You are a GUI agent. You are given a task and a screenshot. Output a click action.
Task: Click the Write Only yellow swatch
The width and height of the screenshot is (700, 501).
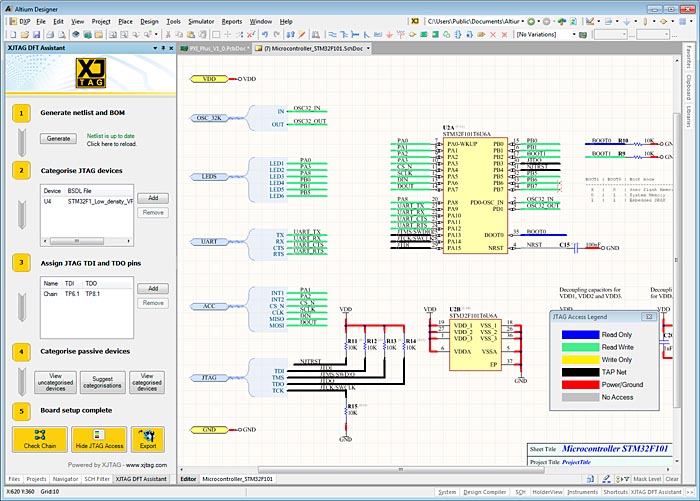pos(580,359)
